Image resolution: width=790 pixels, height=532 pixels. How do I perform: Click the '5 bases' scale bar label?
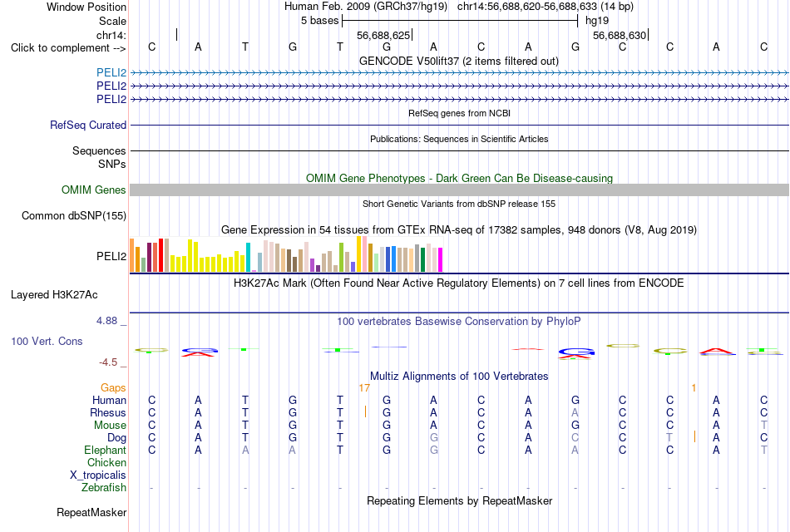[320, 21]
